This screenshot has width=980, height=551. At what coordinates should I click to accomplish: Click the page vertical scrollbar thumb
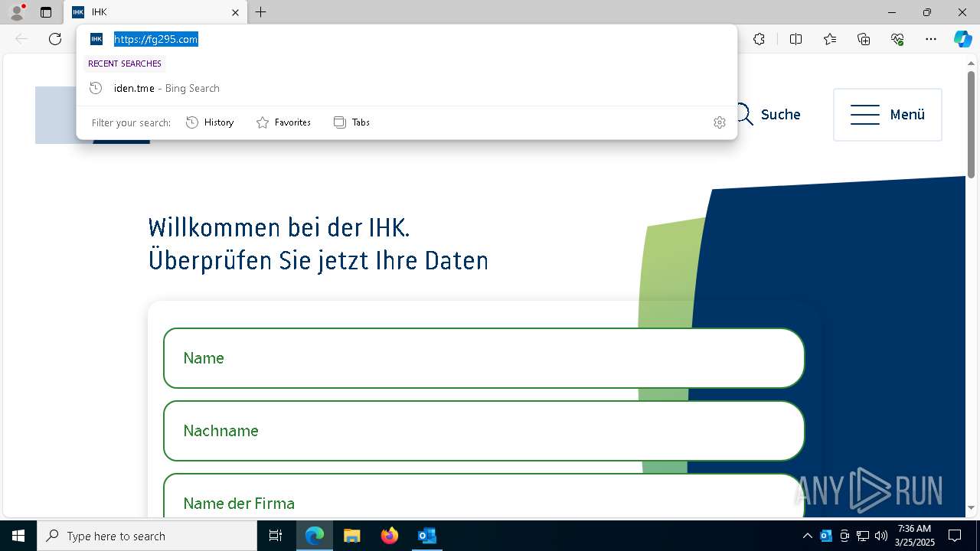971,126
